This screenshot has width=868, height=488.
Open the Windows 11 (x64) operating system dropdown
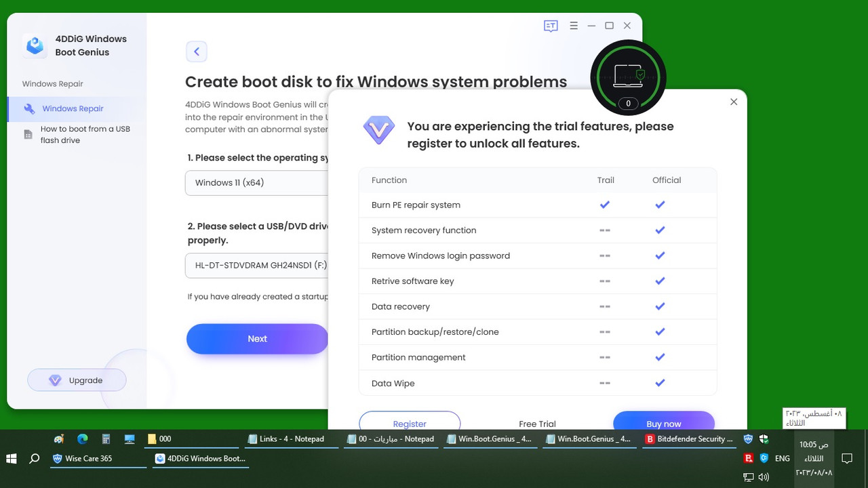(257, 183)
